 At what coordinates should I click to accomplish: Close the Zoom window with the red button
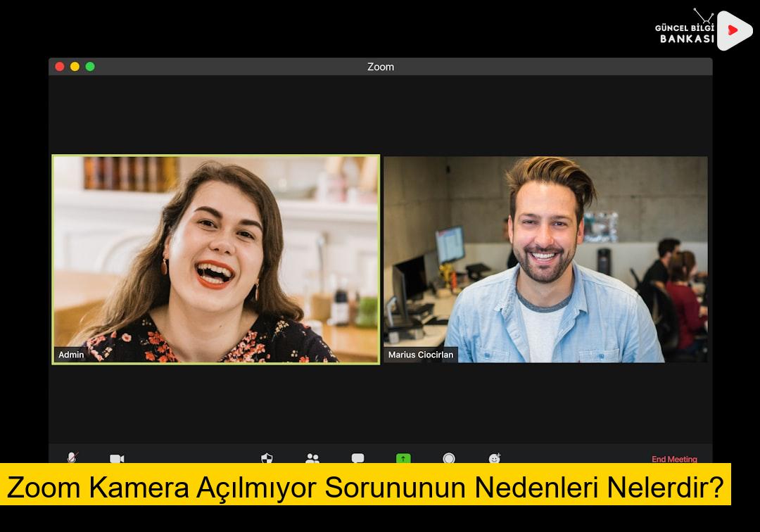[x=60, y=66]
